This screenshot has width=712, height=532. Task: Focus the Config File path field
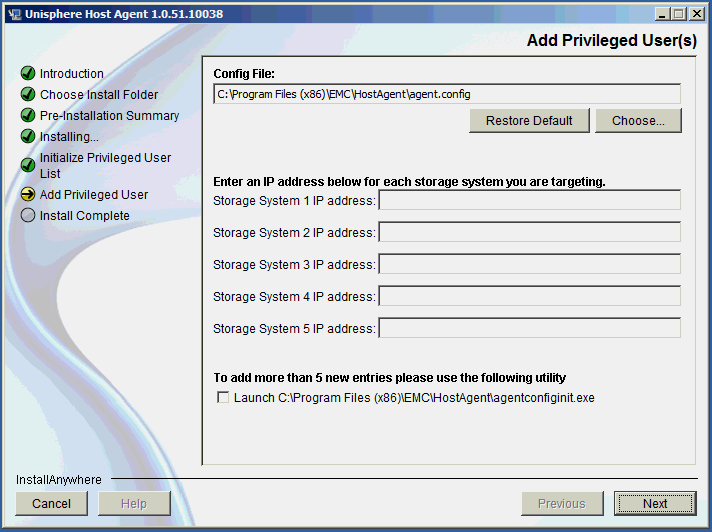pos(447,94)
